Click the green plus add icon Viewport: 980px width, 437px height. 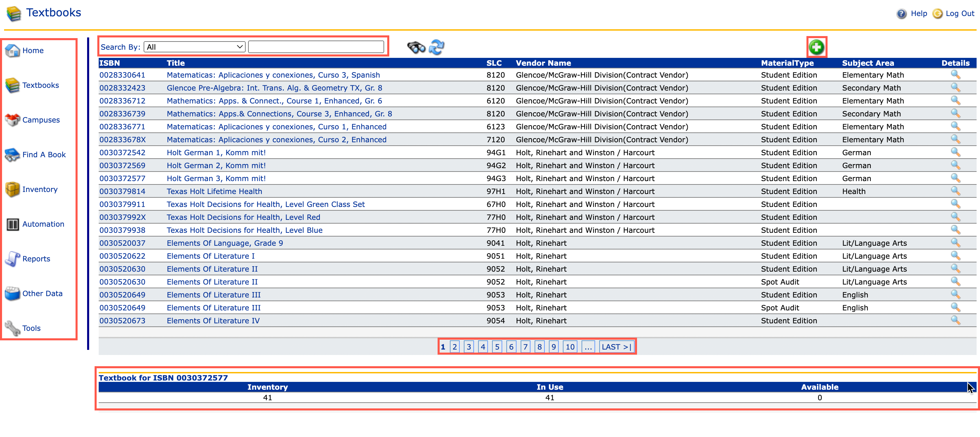click(x=816, y=47)
